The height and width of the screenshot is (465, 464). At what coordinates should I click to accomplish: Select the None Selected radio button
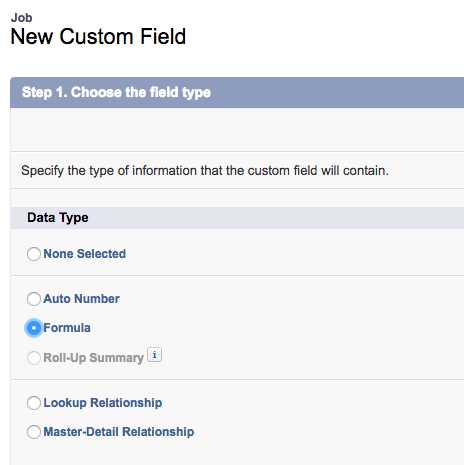pyautogui.click(x=34, y=254)
